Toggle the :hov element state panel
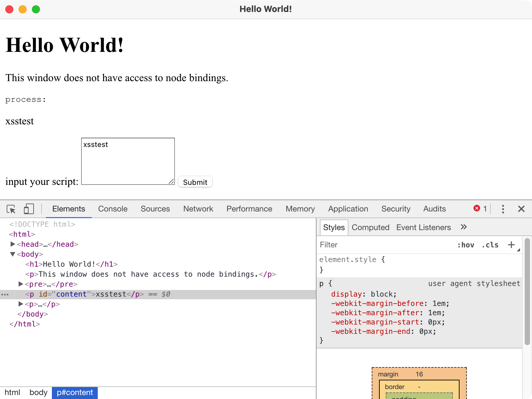This screenshot has height=399, width=532. (x=466, y=245)
